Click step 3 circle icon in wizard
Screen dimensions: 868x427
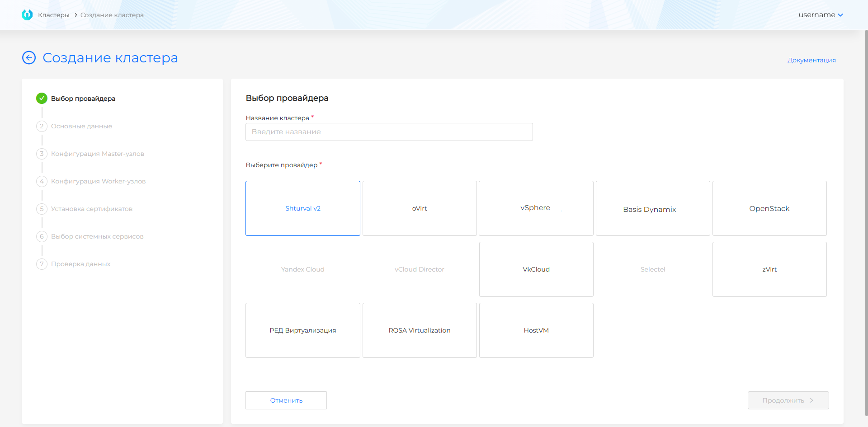pyautogui.click(x=42, y=154)
